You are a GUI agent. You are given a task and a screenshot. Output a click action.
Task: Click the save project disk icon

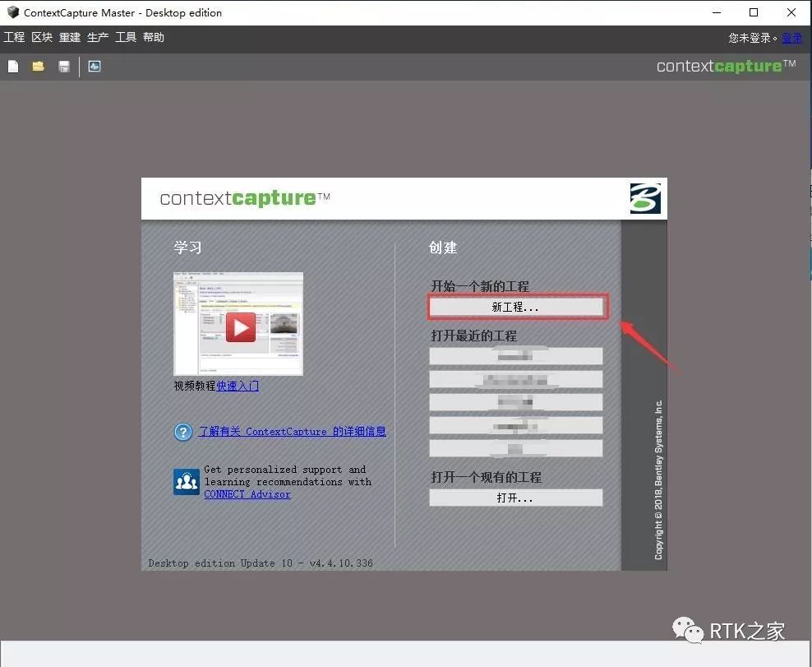point(64,67)
